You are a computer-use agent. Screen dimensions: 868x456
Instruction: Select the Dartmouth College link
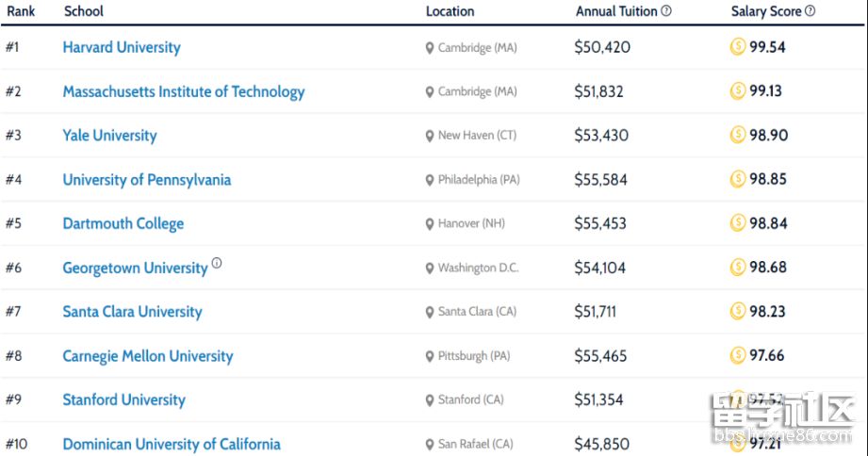tap(123, 224)
